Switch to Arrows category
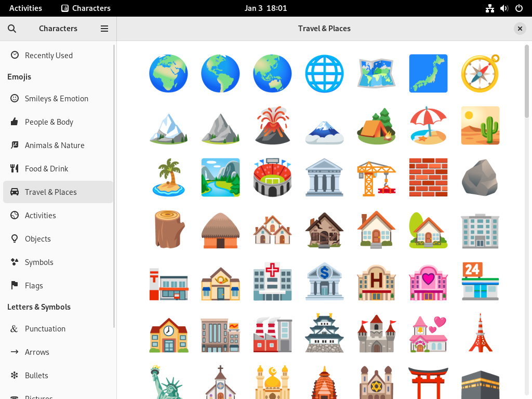532x399 pixels. [x=58, y=352]
